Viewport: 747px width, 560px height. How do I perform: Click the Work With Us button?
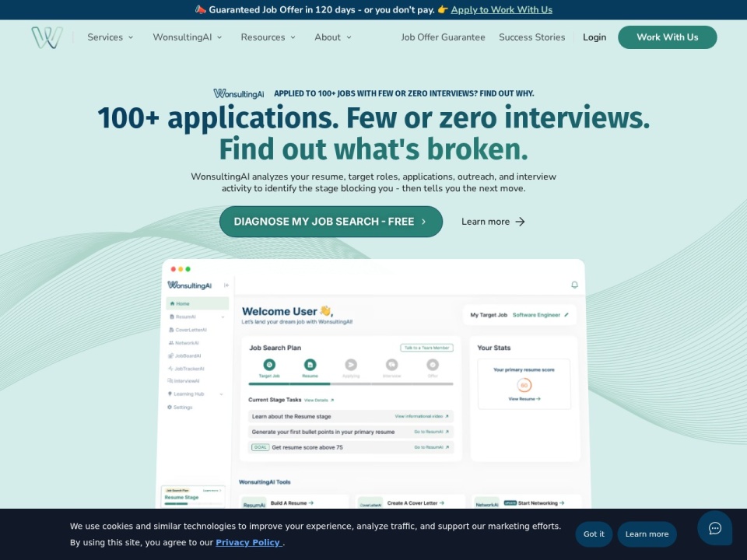click(668, 37)
